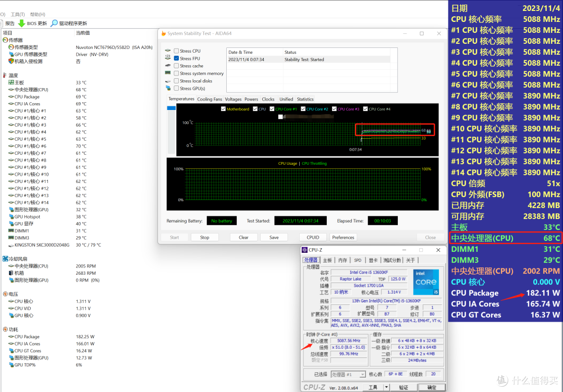Image resolution: width=563 pixels, height=392 pixels.
Task: Click the 电压 voltage category icon
Action: pyautogui.click(x=5, y=294)
